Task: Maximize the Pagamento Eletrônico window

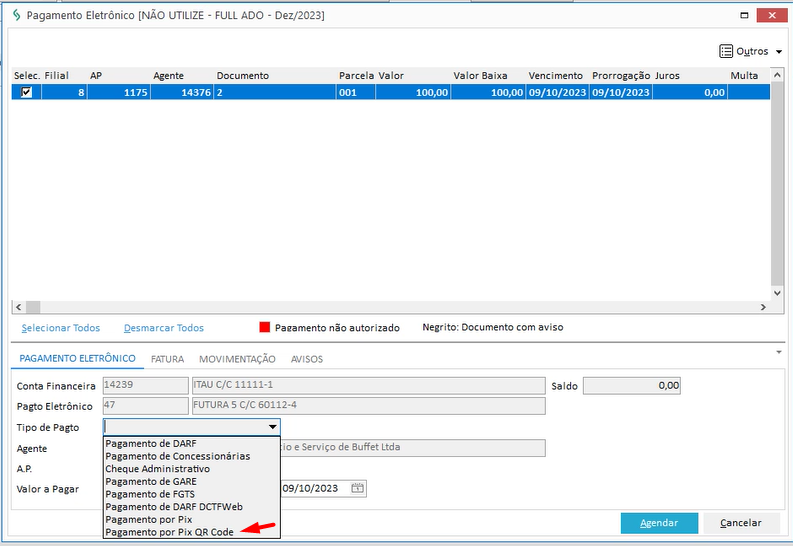Action: (x=743, y=16)
